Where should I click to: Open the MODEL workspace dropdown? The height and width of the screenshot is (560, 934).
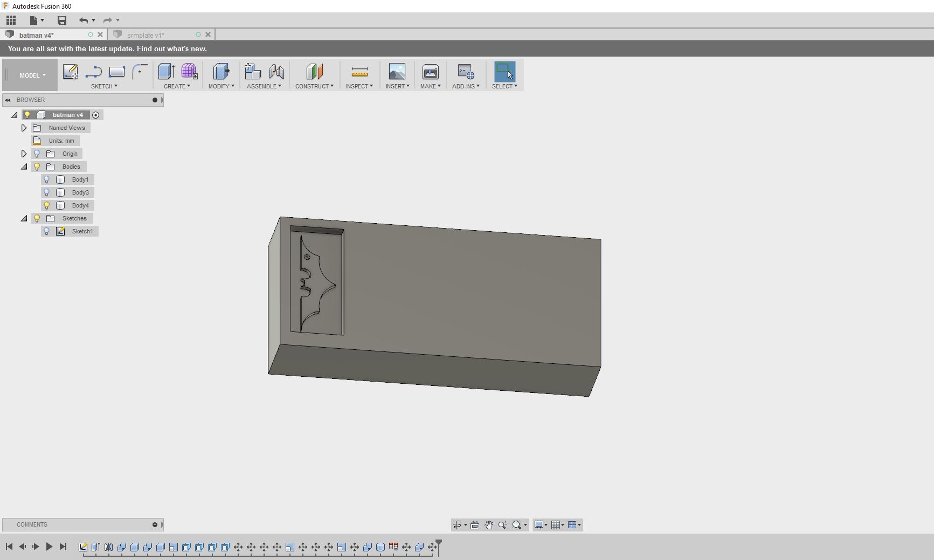click(x=32, y=75)
